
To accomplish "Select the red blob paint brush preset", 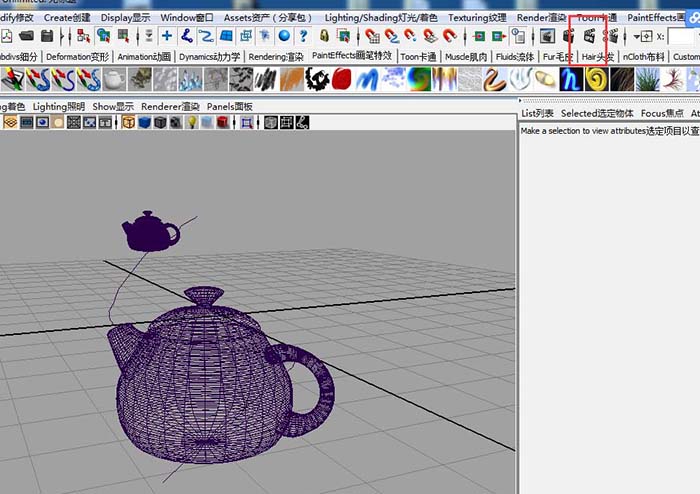I will [x=342, y=79].
